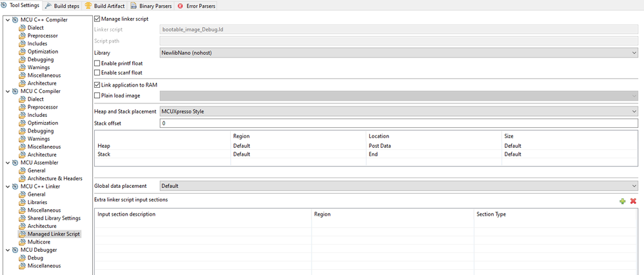The width and height of the screenshot is (644, 275).
Task: Click the MCU Assembler tool icon
Action: pos(15,163)
